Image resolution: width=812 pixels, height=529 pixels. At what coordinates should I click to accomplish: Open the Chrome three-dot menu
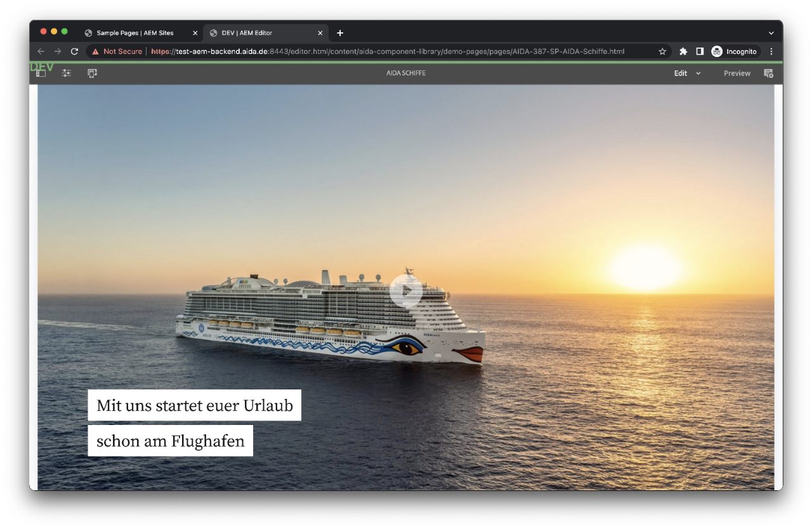[x=771, y=51]
